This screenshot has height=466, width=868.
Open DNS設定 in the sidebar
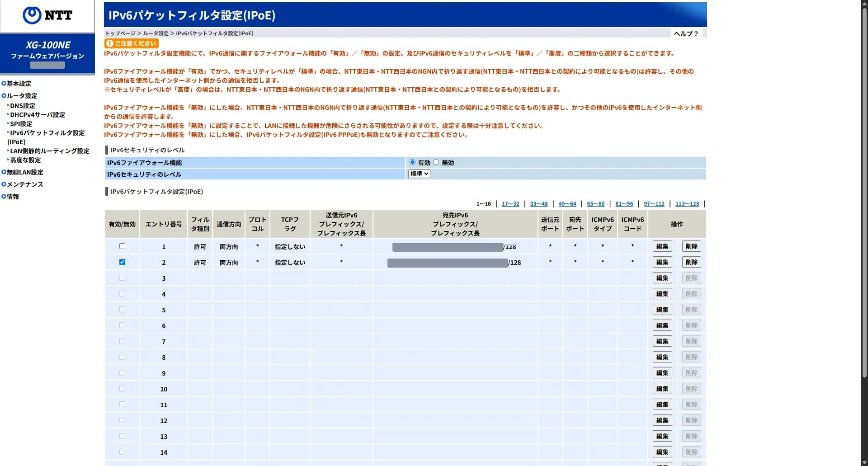click(x=23, y=106)
